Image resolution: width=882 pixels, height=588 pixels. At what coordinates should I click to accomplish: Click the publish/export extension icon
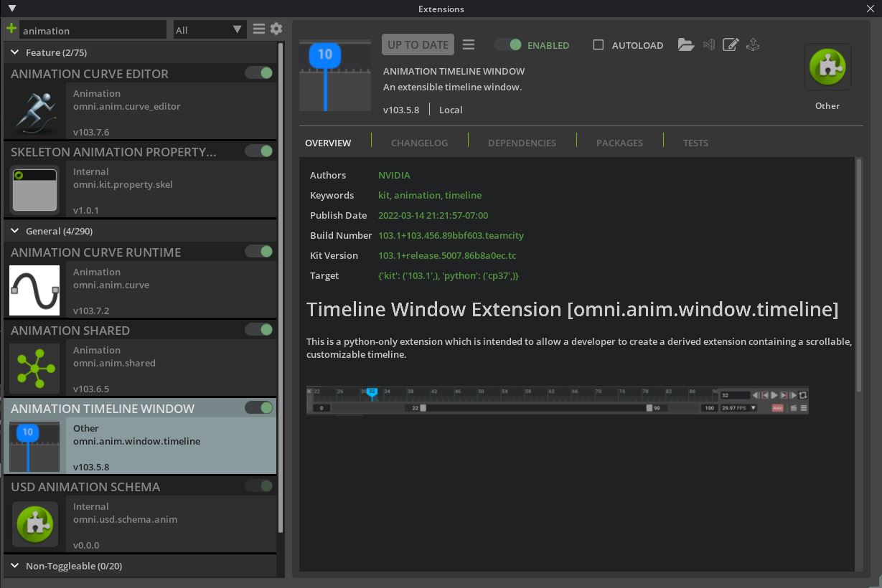[753, 44]
